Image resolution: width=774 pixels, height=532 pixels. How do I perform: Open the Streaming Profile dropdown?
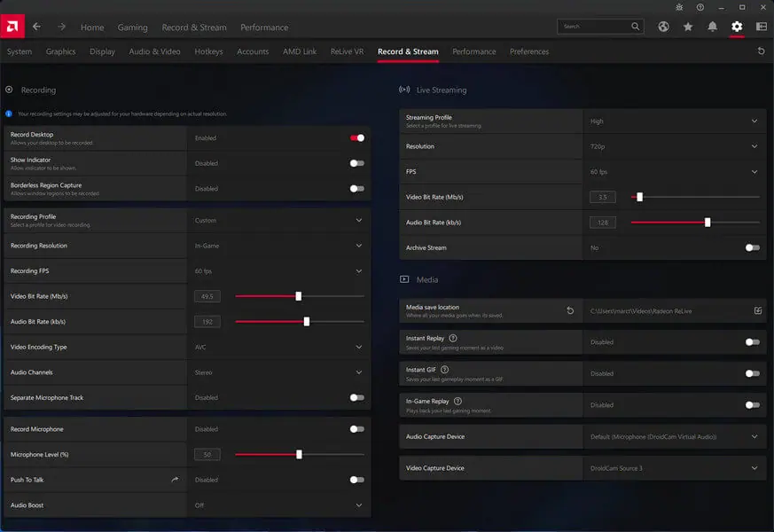[675, 121]
